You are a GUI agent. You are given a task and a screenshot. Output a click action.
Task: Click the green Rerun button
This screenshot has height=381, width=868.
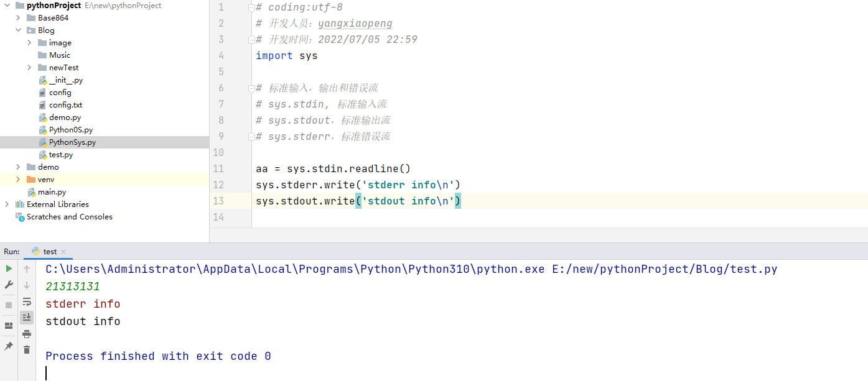(x=9, y=269)
